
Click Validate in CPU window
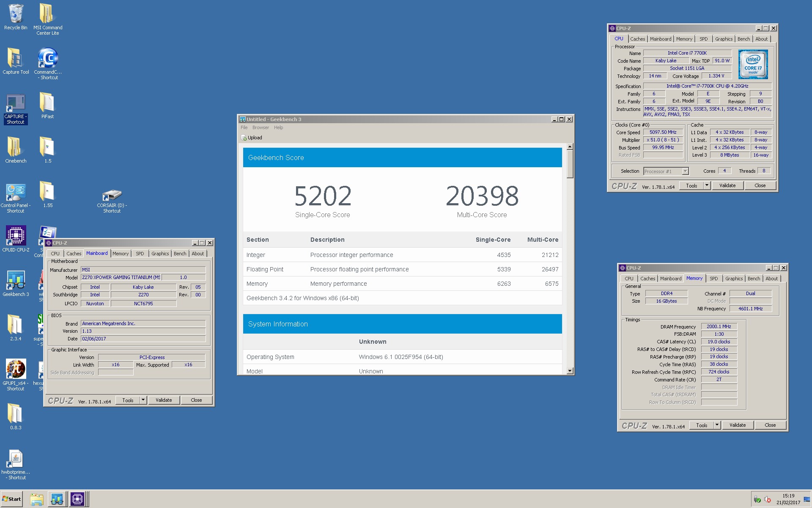[x=727, y=185]
